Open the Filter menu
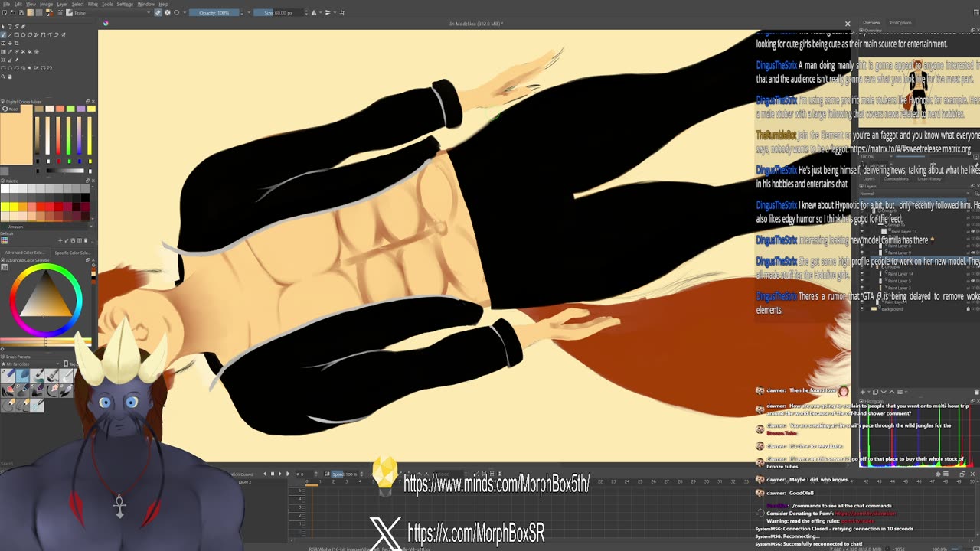The width and height of the screenshot is (980, 551). (93, 4)
